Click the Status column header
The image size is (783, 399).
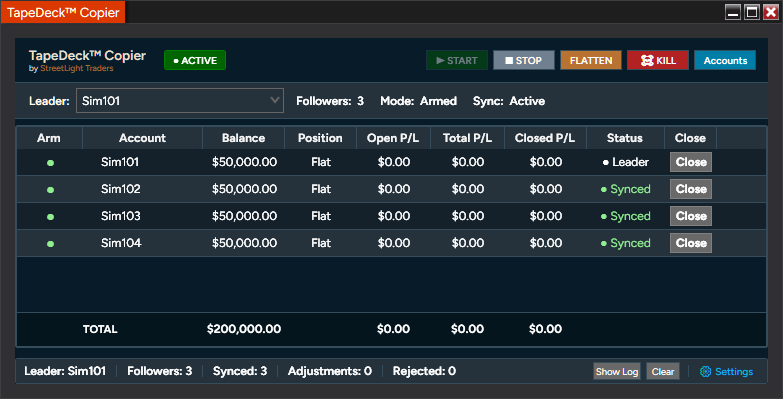(x=625, y=138)
